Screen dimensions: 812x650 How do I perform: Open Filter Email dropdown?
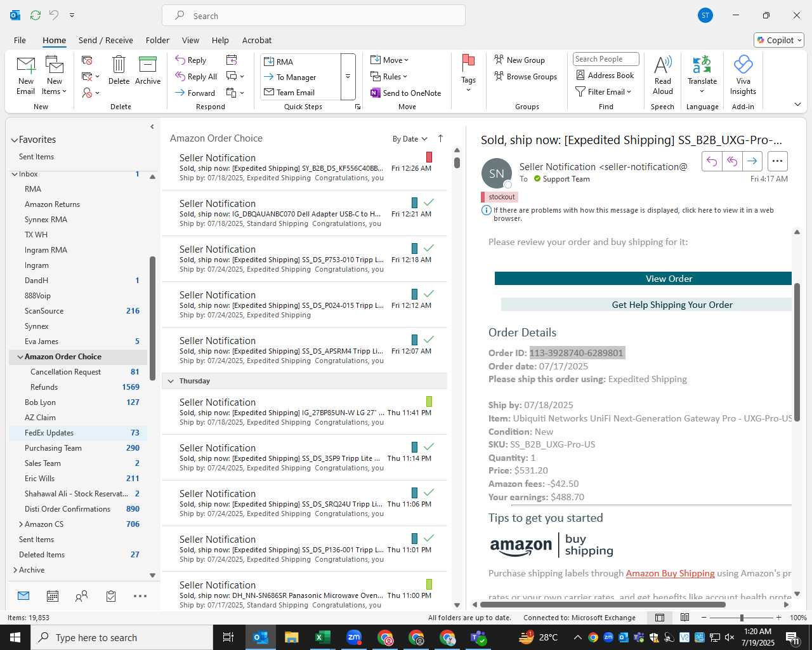pyautogui.click(x=603, y=91)
